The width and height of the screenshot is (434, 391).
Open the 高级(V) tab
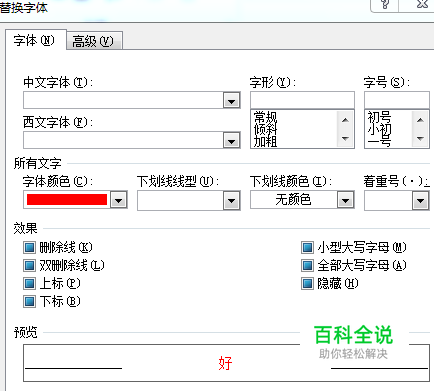pos(94,41)
